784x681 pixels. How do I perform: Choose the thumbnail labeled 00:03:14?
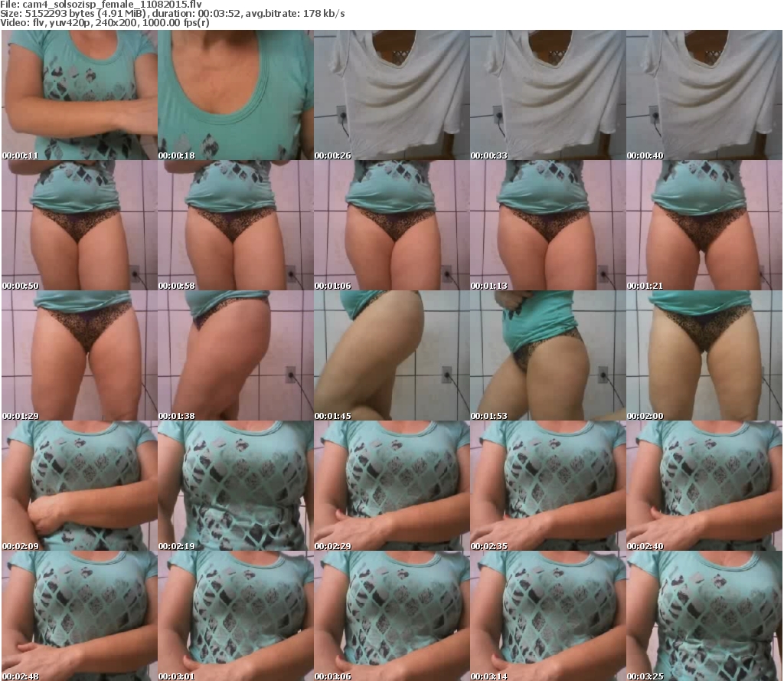click(547, 615)
